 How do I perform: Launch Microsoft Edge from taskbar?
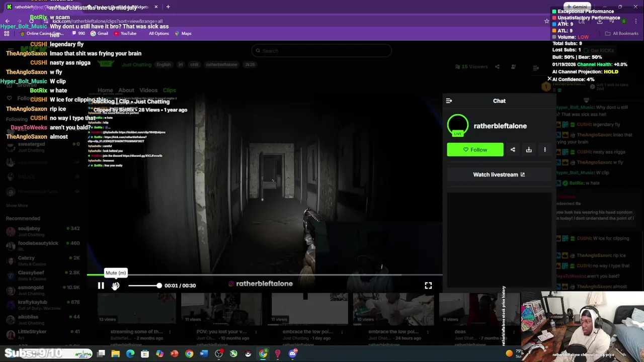pyautogui.click(x=130, y=354)
